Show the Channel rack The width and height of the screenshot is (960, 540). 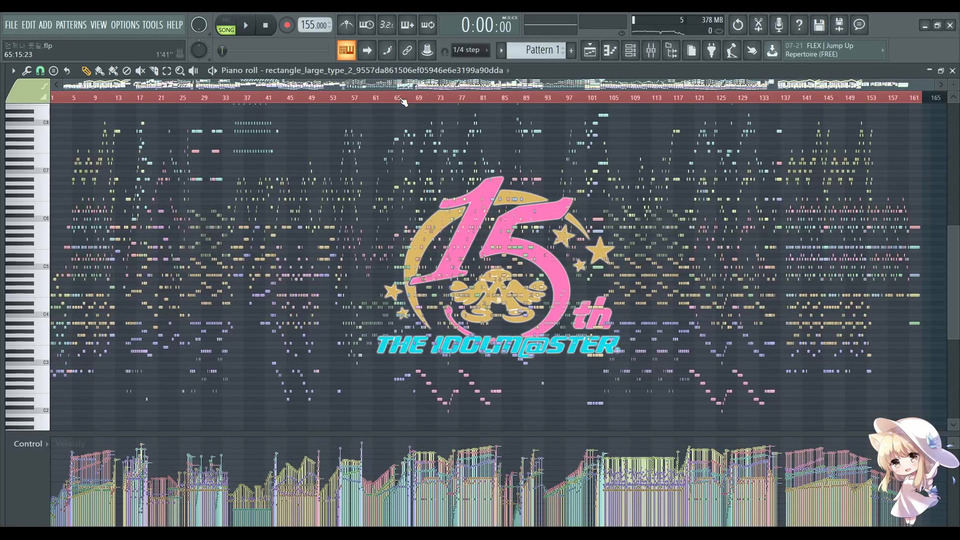(630, 50)
